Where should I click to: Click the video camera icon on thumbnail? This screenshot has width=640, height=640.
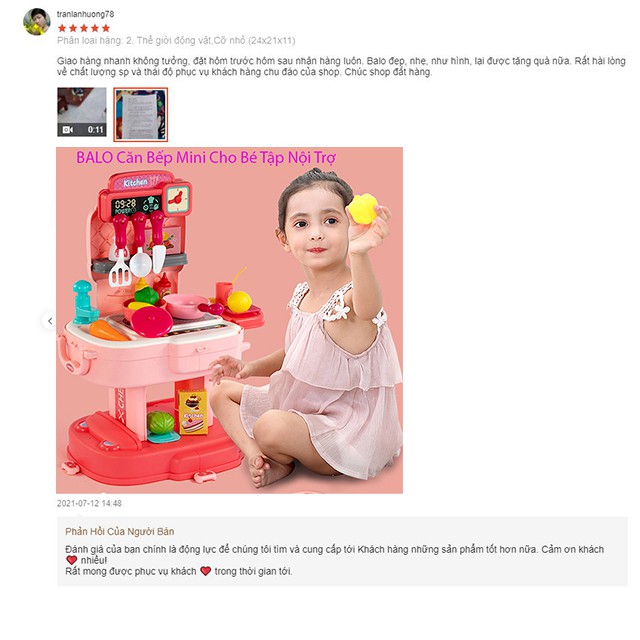pyautogui.click(x=68, y=130)
